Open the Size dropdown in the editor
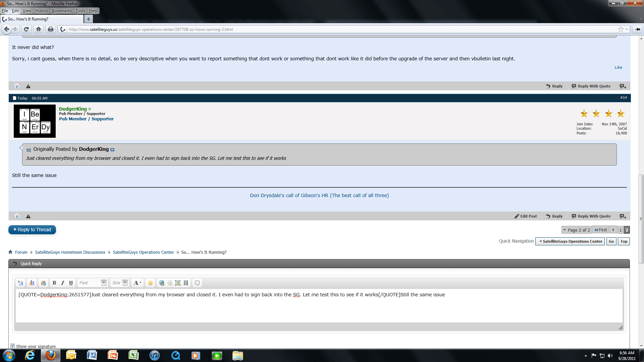 [120, 283]
